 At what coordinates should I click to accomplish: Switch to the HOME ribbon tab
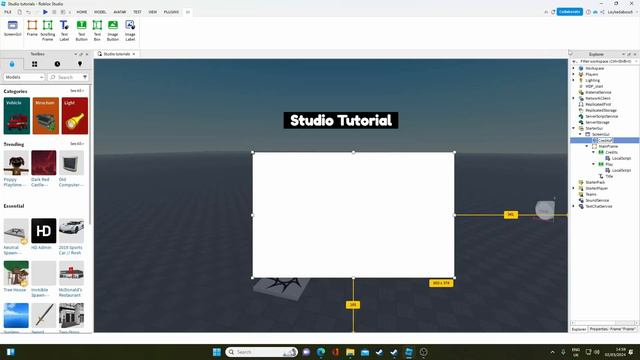coord(82,12)
